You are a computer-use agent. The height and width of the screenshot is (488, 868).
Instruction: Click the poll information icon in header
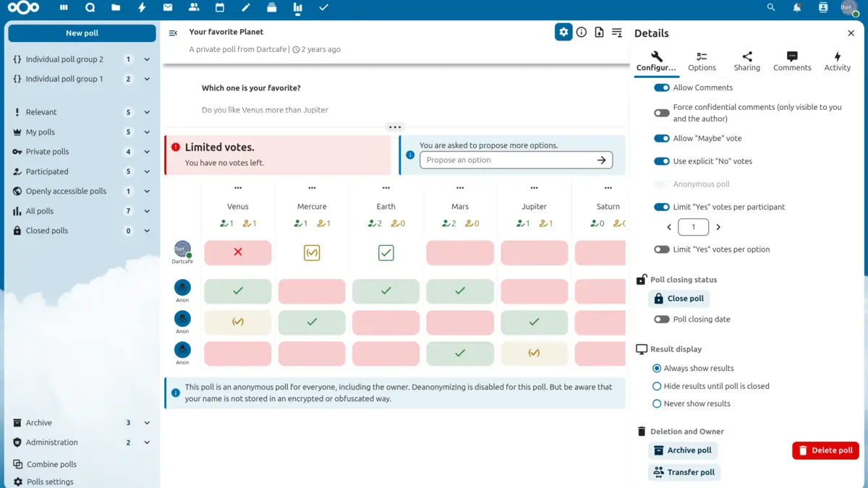point(582,32)
